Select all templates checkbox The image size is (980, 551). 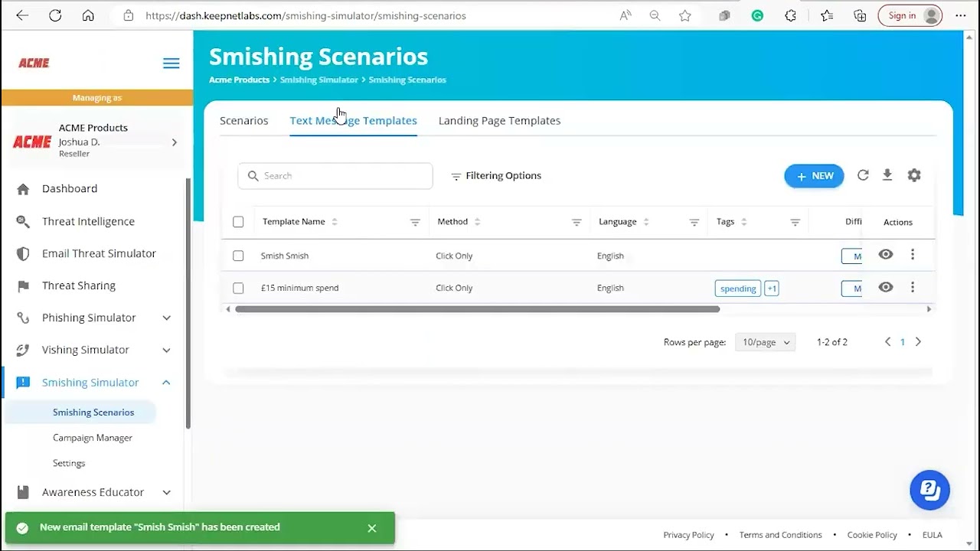(238, 222)
